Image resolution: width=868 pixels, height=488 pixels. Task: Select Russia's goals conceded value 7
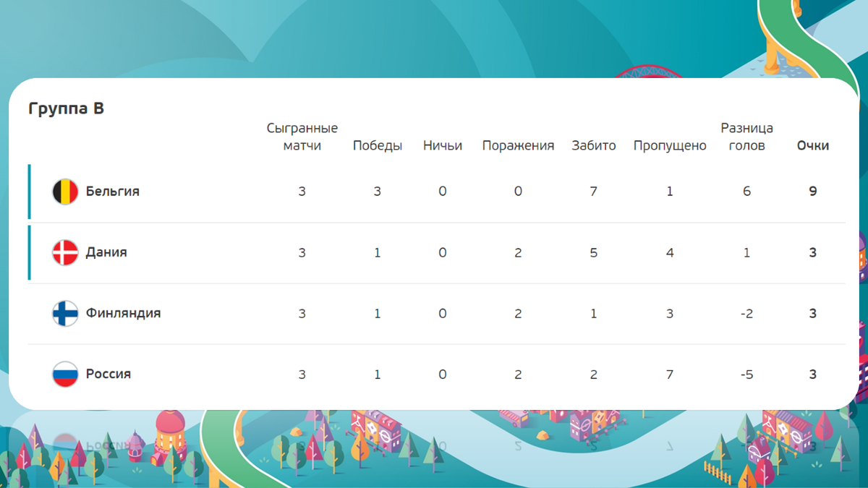(670, 374)
